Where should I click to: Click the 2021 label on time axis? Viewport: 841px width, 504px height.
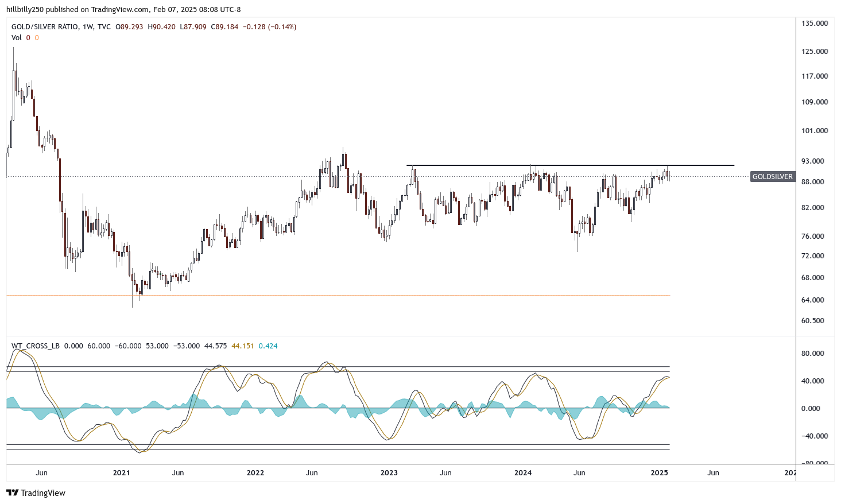121,473
